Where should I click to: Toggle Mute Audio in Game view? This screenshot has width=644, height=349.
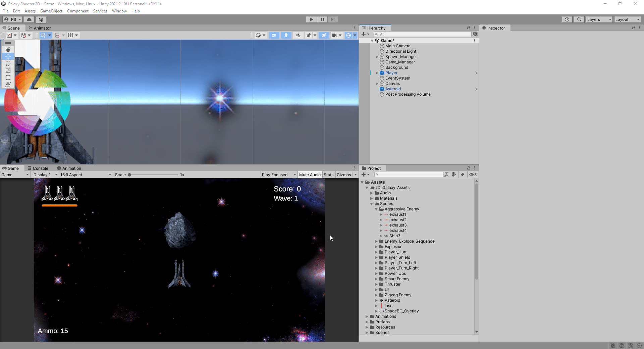click(310, 174)
